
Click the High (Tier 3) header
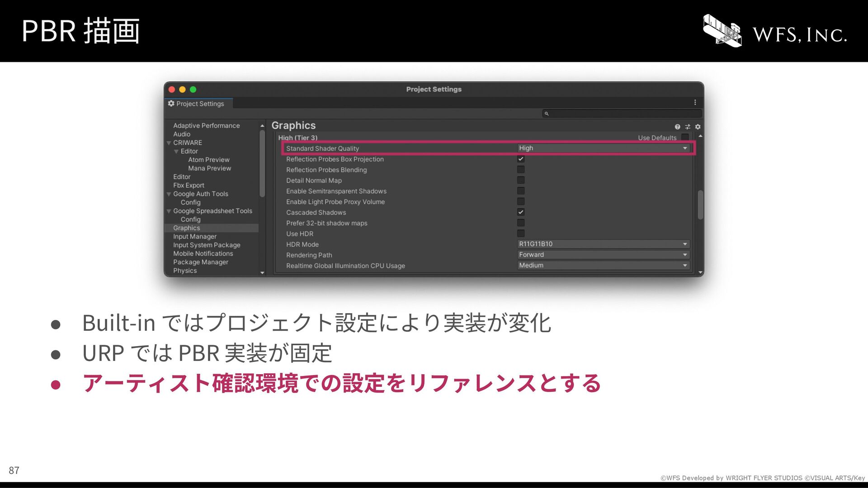point(298,137)
